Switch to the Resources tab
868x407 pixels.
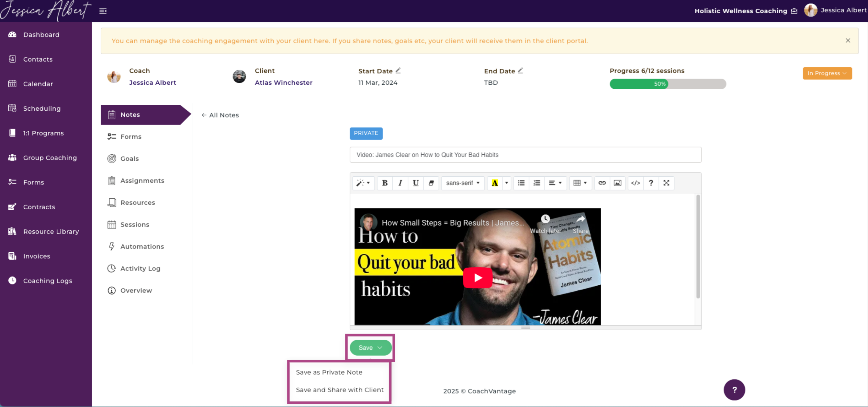131,202
